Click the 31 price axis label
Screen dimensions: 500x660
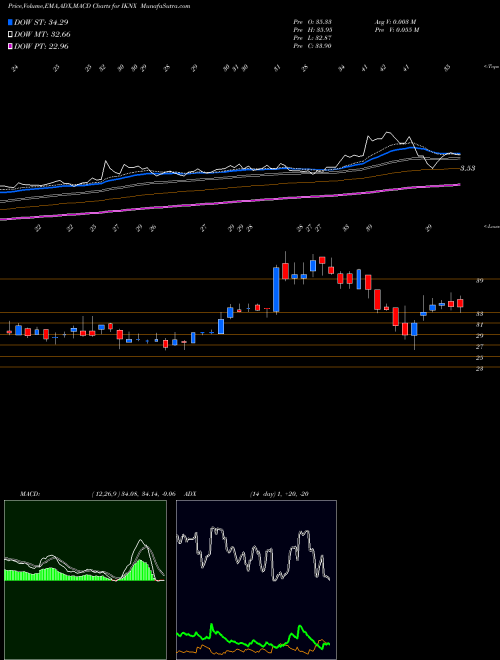[480, 325]
